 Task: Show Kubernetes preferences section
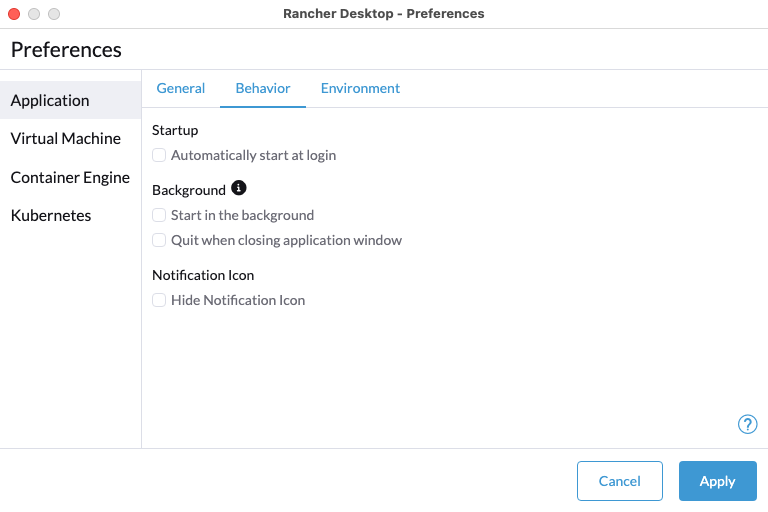[x=51, y=215]
